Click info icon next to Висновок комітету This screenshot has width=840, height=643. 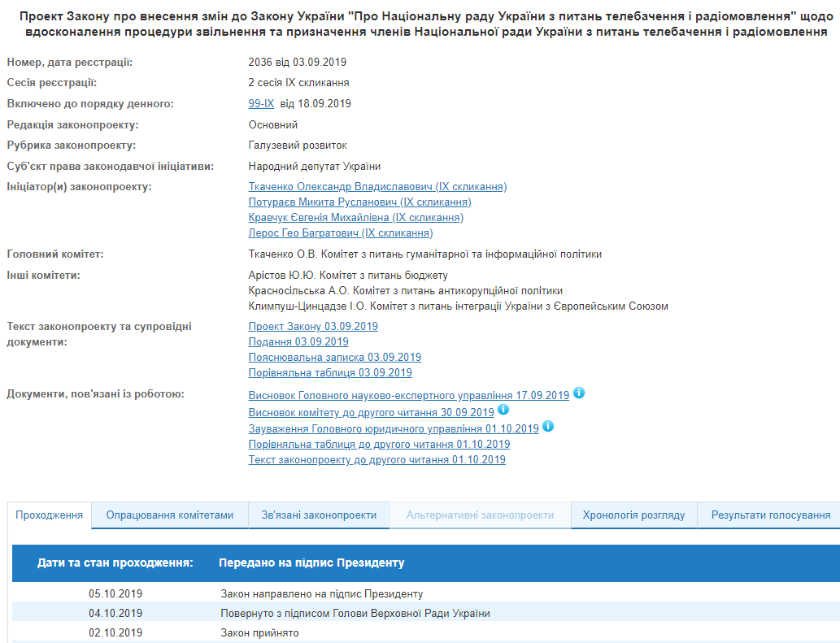(x=503, y=411)
